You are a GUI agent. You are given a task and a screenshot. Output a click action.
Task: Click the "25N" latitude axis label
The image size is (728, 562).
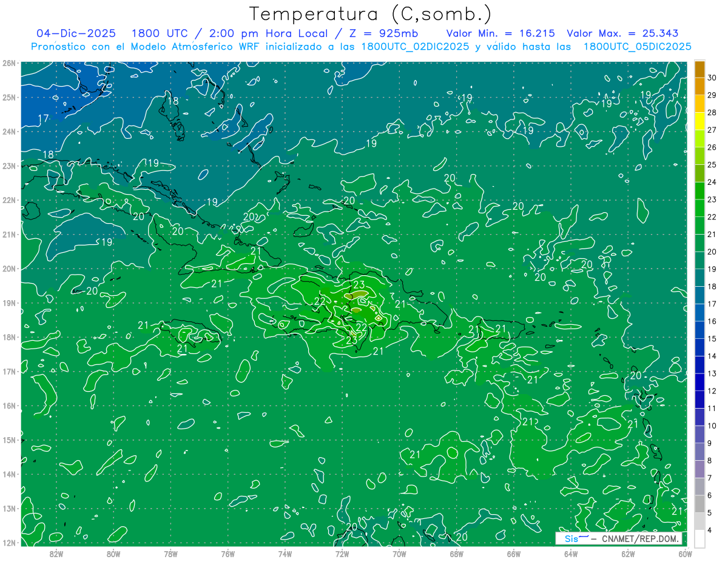pyautogui.click(x=9, y=97)
